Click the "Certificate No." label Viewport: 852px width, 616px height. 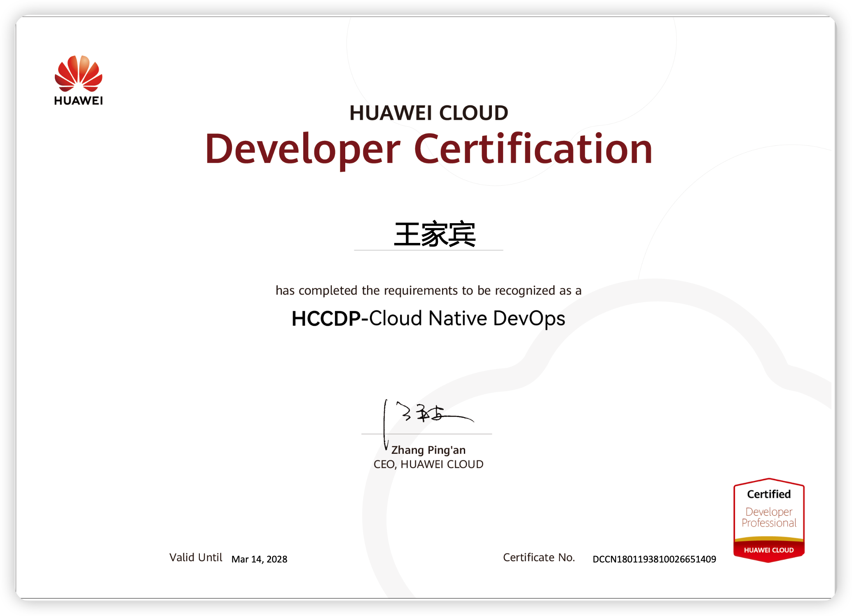pos(539,557)
